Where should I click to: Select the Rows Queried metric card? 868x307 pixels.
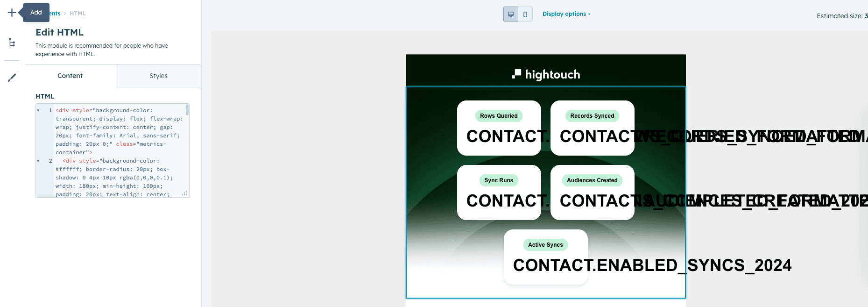tap(499, 128)
